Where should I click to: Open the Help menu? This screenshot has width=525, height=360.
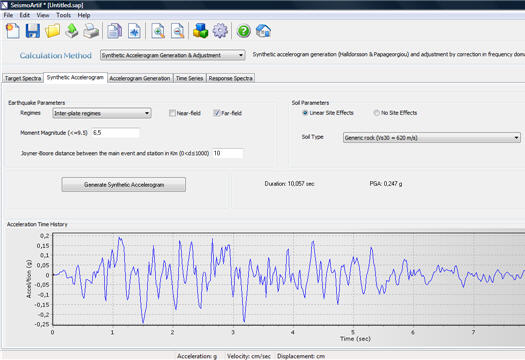tap(84, 15)
